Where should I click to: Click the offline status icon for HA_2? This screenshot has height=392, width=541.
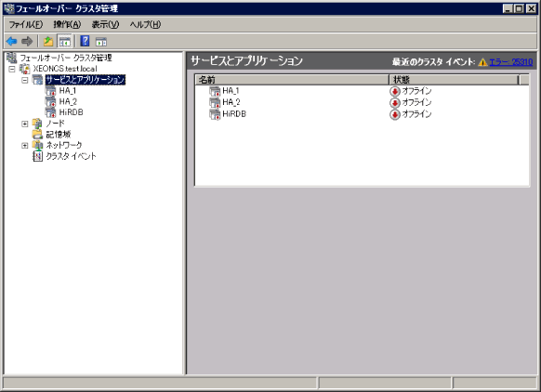[395, 103]
